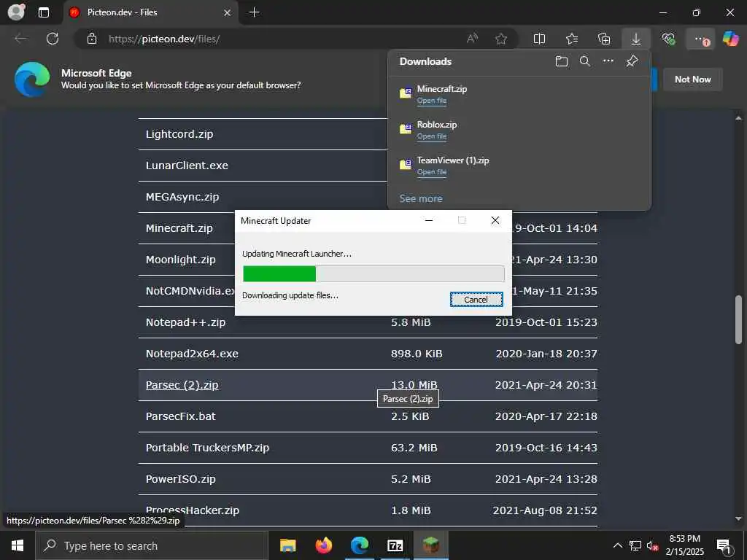The image size is (747, 560).
Task: Open LunarClient.exe file link
Action: pos(187,166)
